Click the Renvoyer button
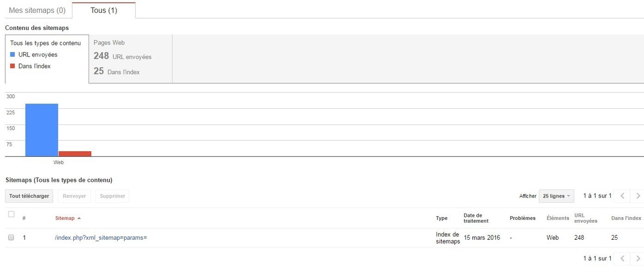Screen dimensions: 644x272 click(x=74, y=196)
